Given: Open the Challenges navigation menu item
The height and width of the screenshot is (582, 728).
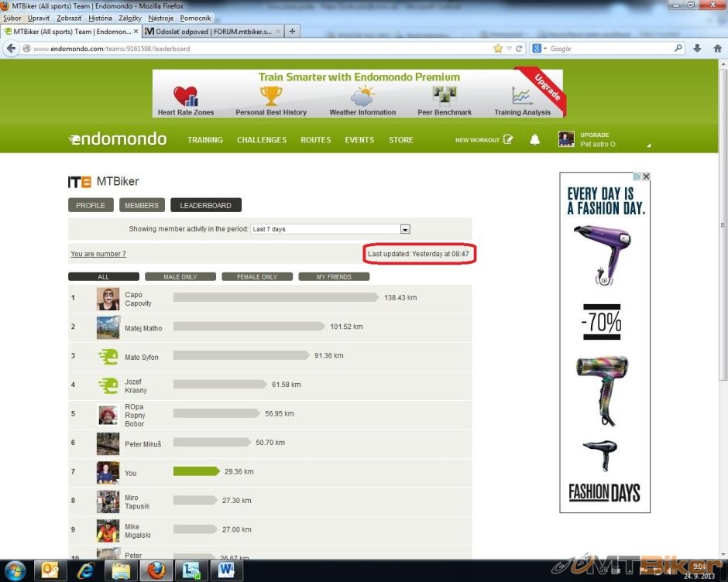Looking at the screenshot, I should click(x=262, y=140).
